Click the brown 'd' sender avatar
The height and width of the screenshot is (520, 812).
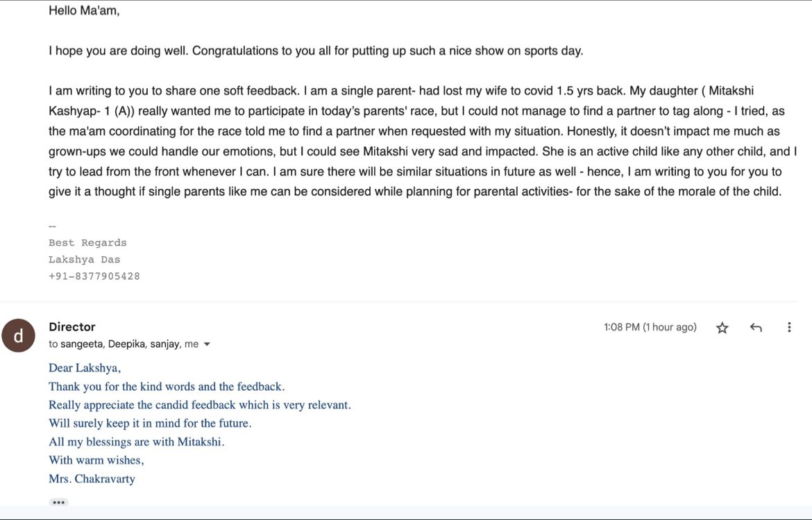click(18, 335)
